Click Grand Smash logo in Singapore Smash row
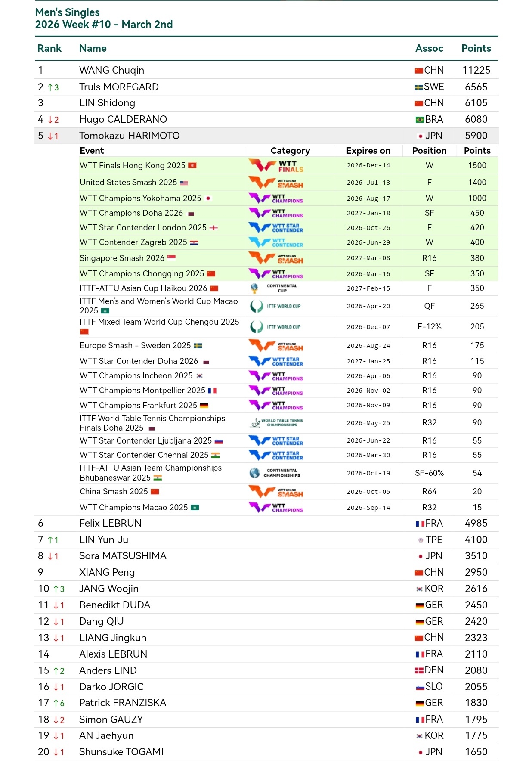 coord(276,258)
